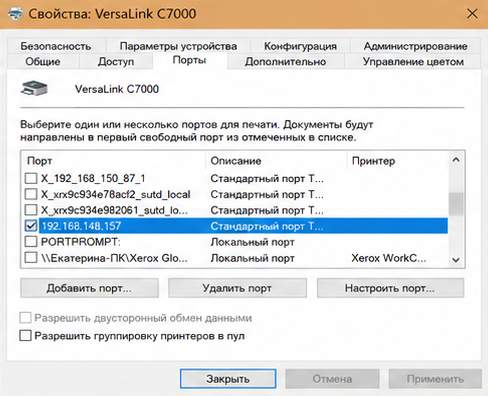
Task: Click the port list scrollbar thumb
Action: tap(456, 204)
